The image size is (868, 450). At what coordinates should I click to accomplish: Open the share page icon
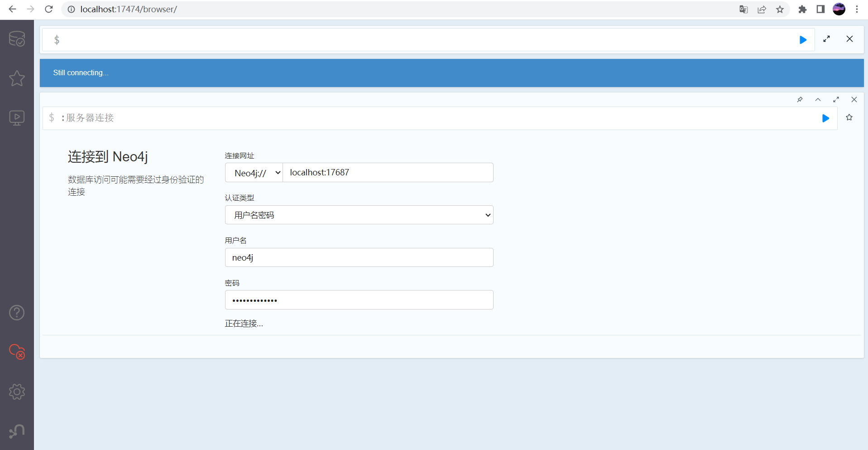click(x=762, y=10)
